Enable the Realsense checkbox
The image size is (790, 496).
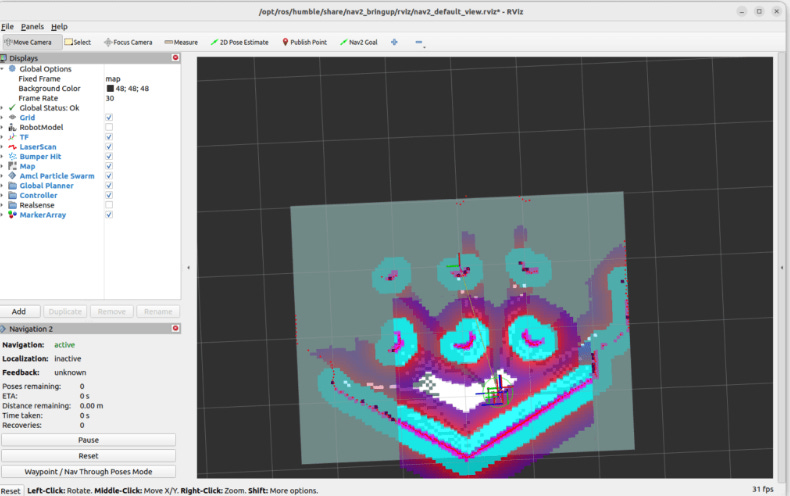point(109,205)
